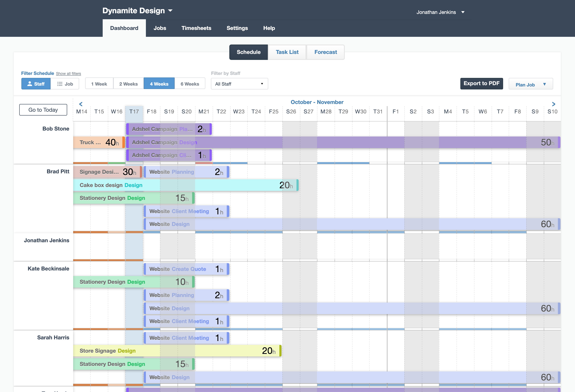Select the Truck 40h orange task bar
The image size is (575, 392).
pyautogui.click(x=99, y=142)
